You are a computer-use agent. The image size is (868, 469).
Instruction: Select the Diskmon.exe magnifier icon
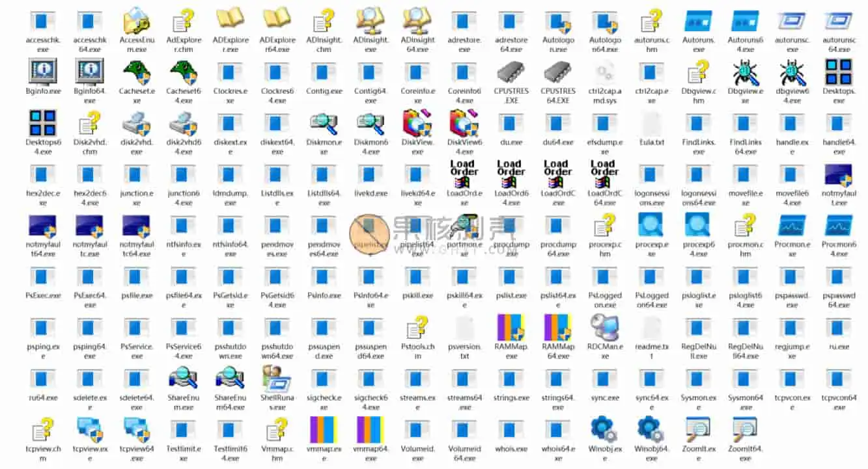(x=324, y=123)
